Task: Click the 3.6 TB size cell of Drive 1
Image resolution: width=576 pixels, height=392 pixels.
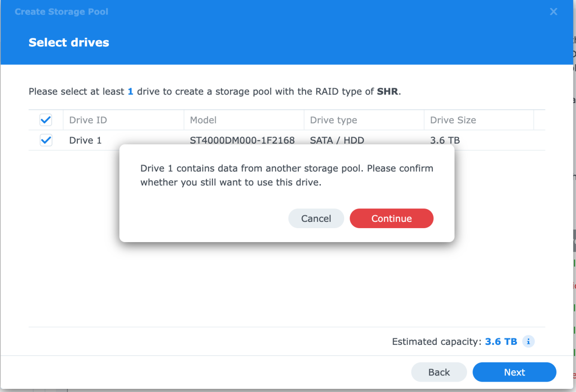Action: tap(445, 140)
